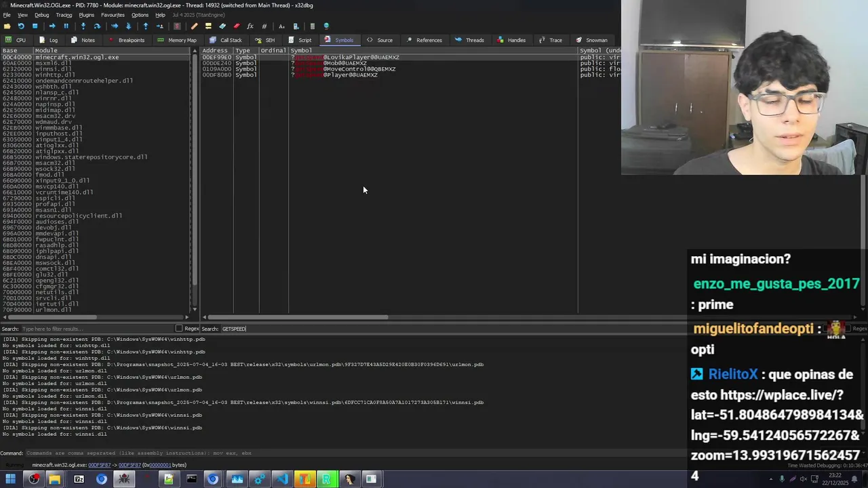
Task: Click the hash symbol toolbar icon
Action: click(264, 26)
